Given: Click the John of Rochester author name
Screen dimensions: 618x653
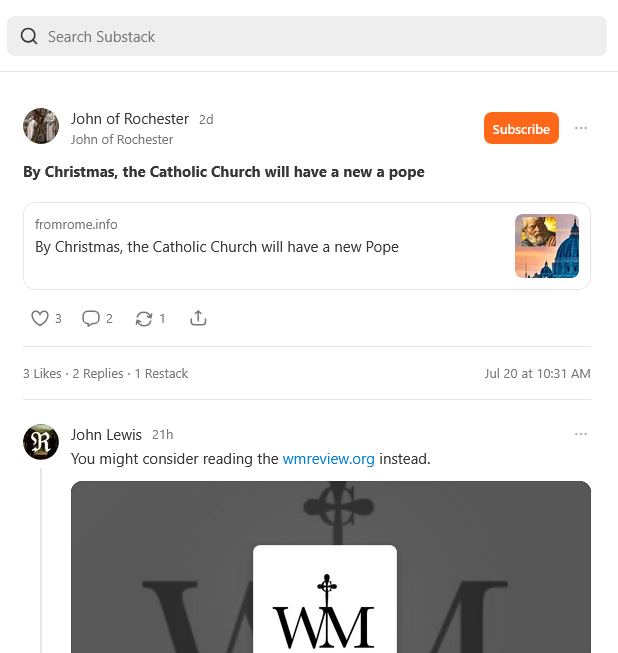Looking at the screenshot, I should pos(129,119).
